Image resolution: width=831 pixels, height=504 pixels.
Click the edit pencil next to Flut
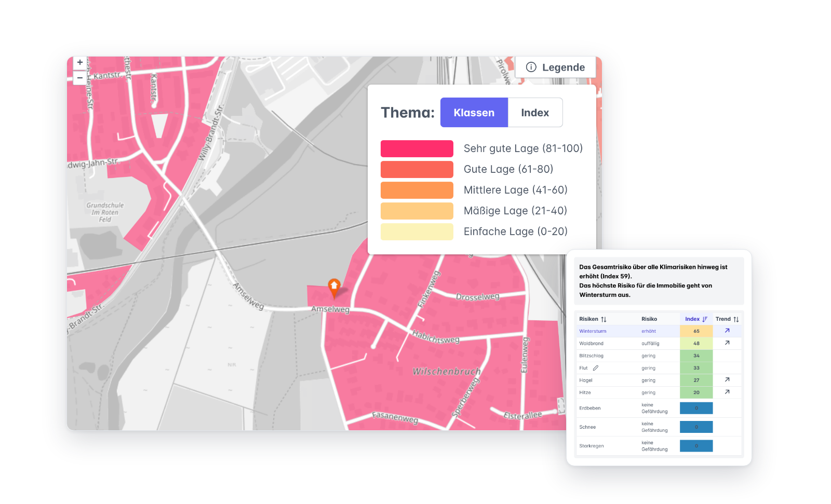point(596,368)
